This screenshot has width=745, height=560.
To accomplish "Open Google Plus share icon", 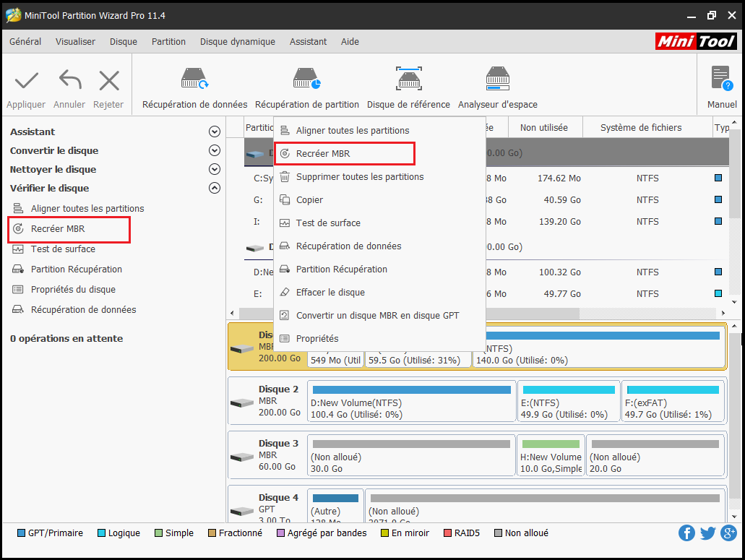I will click(x=728, y=533).
